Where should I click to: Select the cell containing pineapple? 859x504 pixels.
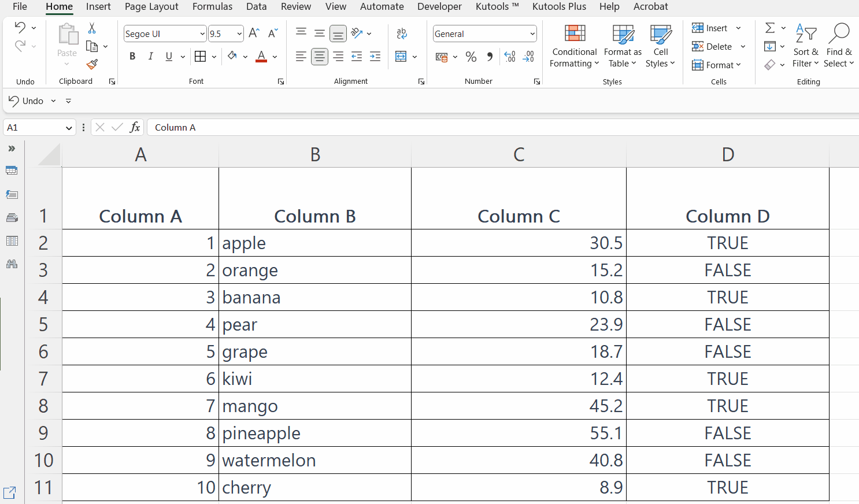click(315, 433)
